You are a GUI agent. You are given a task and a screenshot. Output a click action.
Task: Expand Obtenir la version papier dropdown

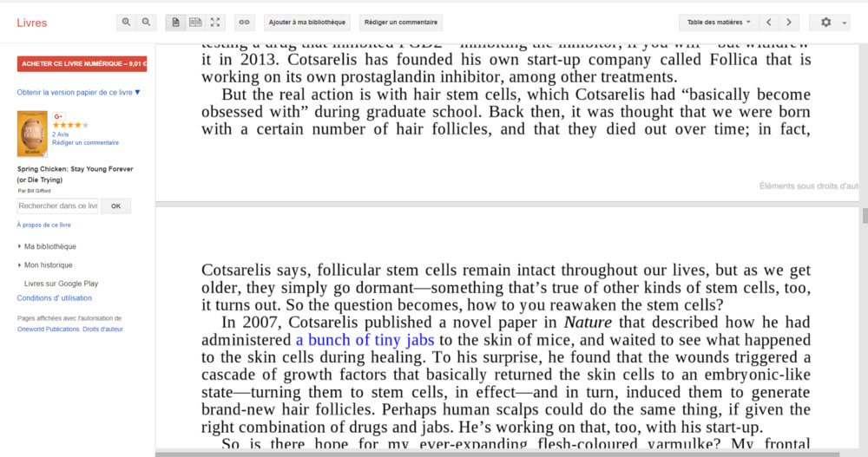78,92
